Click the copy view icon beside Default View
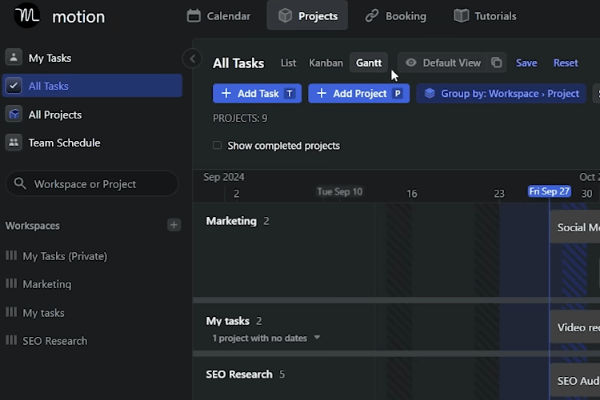The image size is (600, 400). point(496,63)
